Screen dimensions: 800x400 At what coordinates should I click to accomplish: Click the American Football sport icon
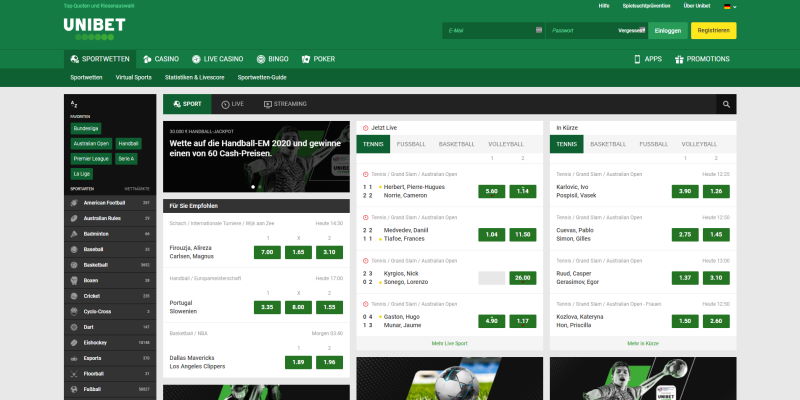point(74,203)
